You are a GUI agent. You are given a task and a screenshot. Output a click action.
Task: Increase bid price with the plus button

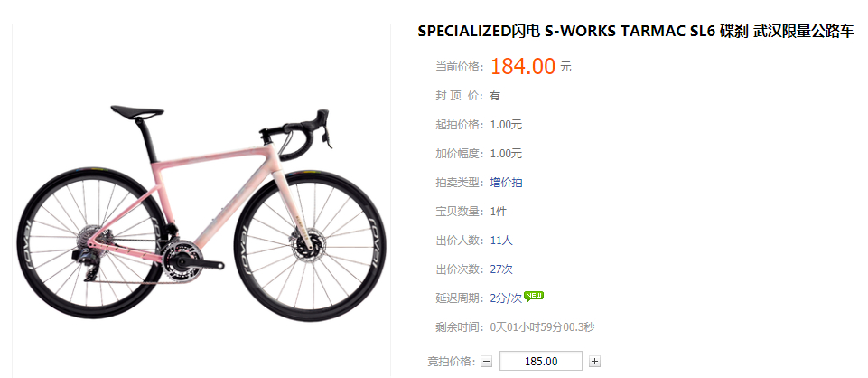(594, 362)
